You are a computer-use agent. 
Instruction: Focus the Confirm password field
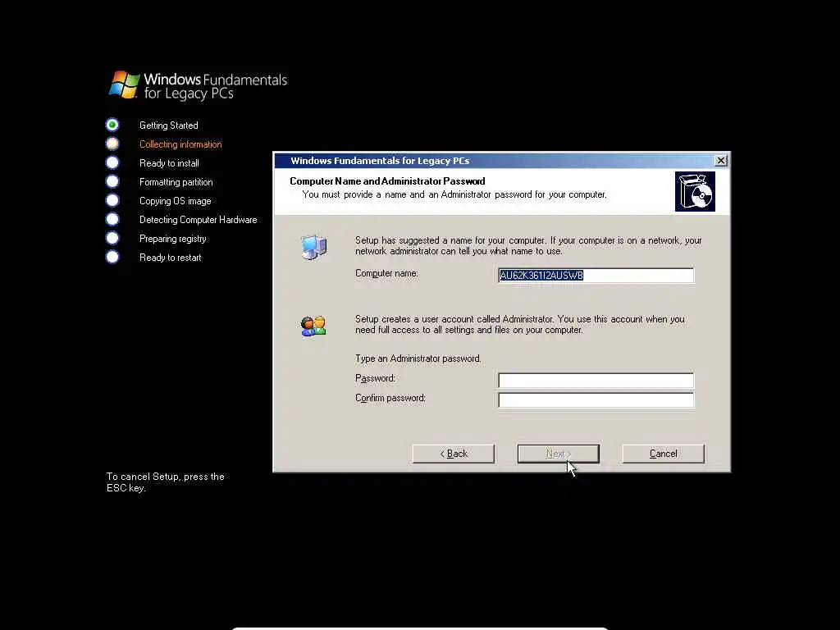pos(596,400)
